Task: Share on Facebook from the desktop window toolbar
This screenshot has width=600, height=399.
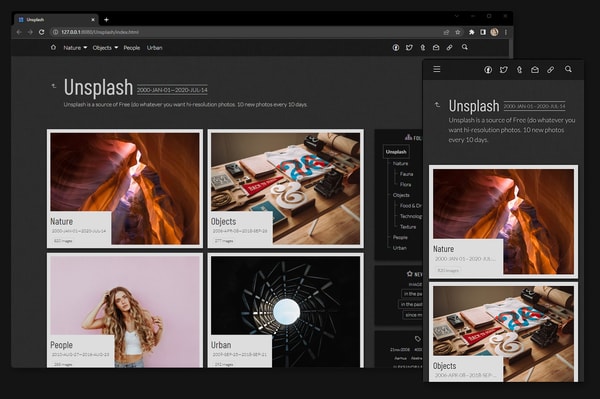Action: click(396, 47)
